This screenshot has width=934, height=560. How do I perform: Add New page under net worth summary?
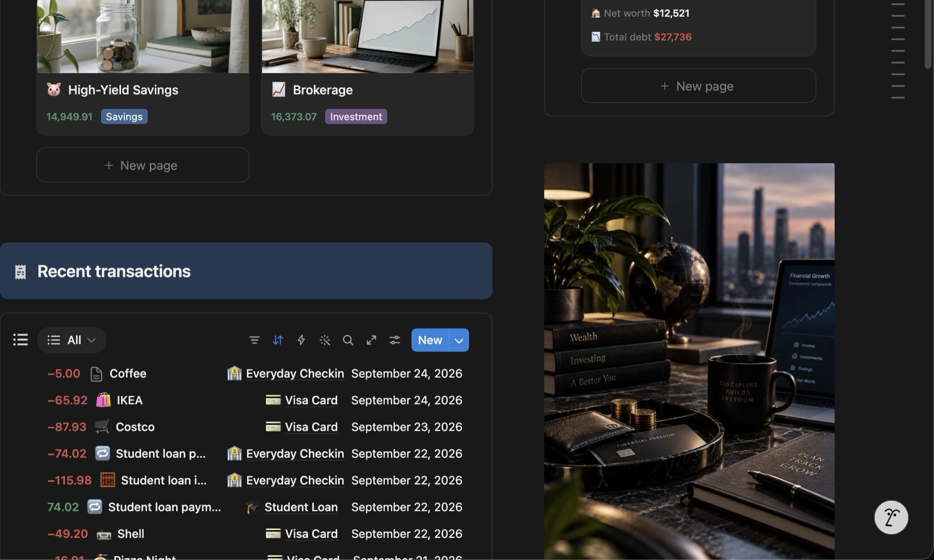click(x=698, y=86)
